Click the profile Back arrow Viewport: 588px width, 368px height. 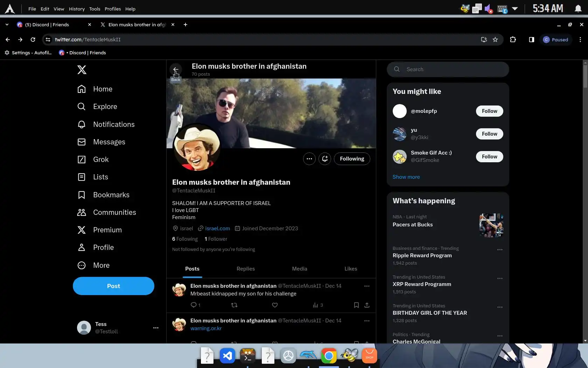pos(176,70)
